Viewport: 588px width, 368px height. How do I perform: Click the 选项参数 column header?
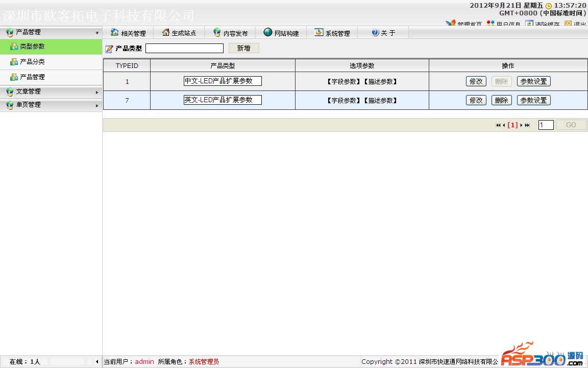tap(362, 66)
